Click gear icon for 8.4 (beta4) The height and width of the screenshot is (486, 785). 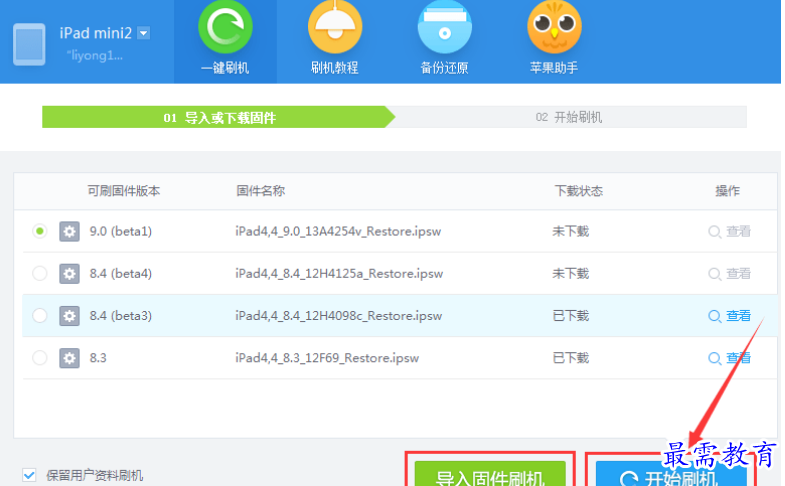(x=69, y=273)
